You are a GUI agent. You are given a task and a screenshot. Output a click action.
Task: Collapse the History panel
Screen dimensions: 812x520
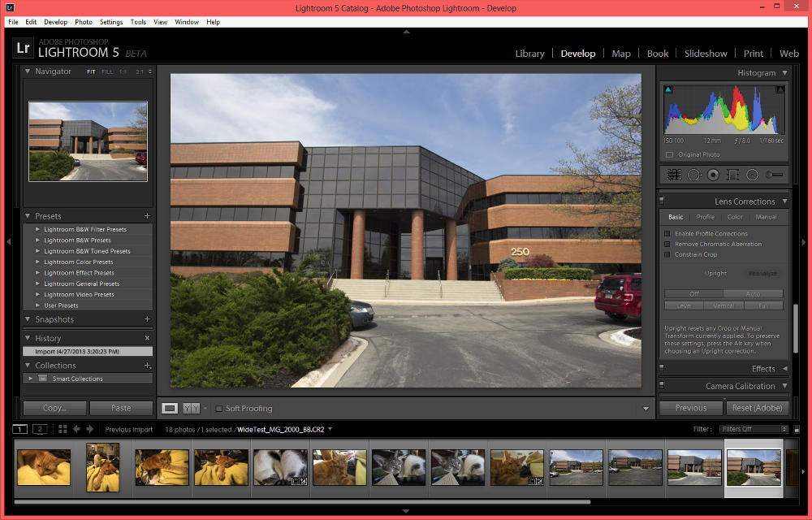[x=28, y=338]
